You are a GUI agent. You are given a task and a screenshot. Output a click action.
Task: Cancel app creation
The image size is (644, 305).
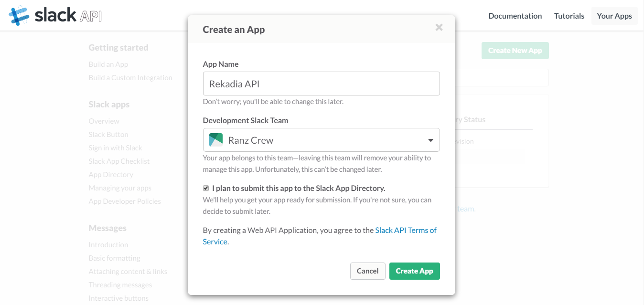click(x=367, y=271)
